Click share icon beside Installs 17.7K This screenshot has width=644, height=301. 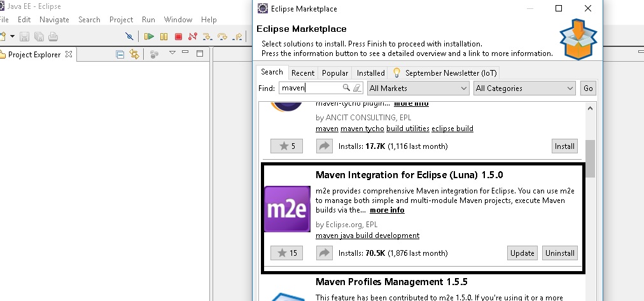(325, 146)
